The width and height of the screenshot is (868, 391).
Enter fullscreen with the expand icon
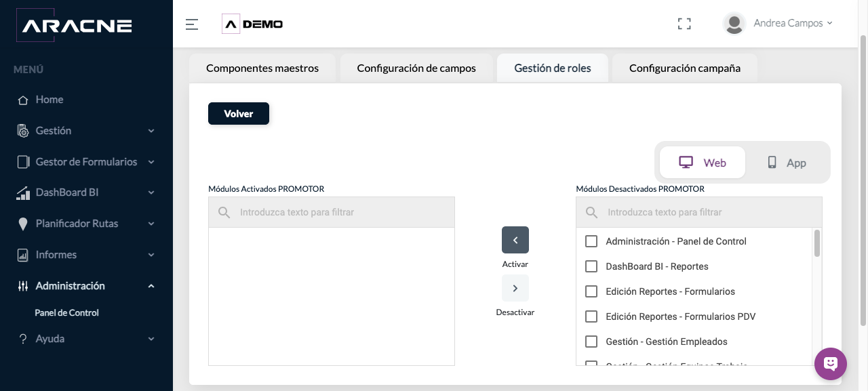click(685, 24)
